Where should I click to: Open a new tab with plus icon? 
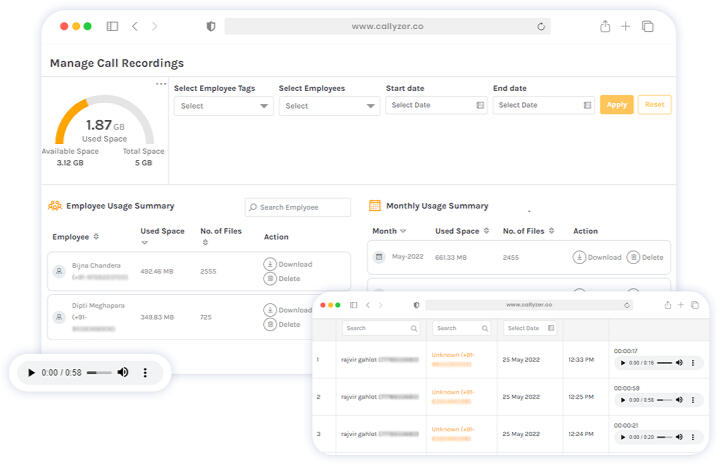click(x=626, y=26)
